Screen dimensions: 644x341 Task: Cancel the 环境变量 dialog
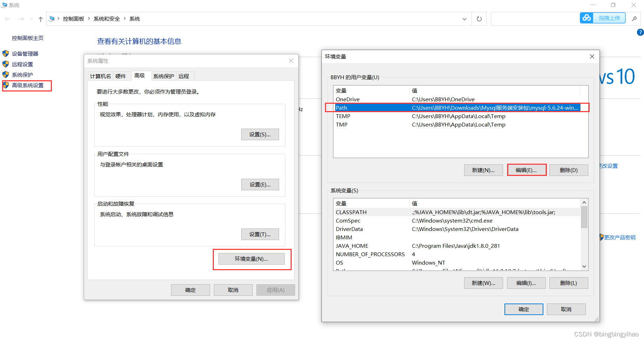pyautogui.click(x=566, y=309)
